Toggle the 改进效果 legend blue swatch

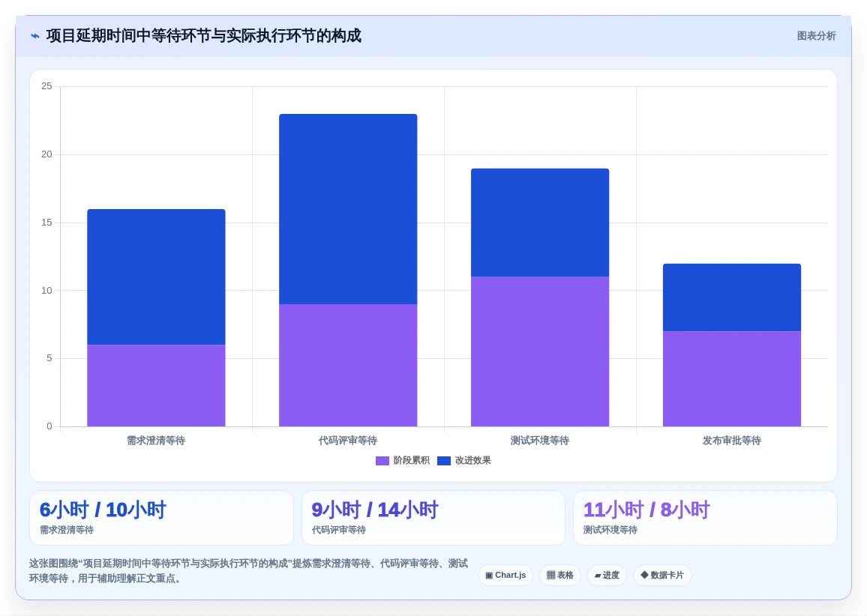pyautogui.click(x=444, y=461)
